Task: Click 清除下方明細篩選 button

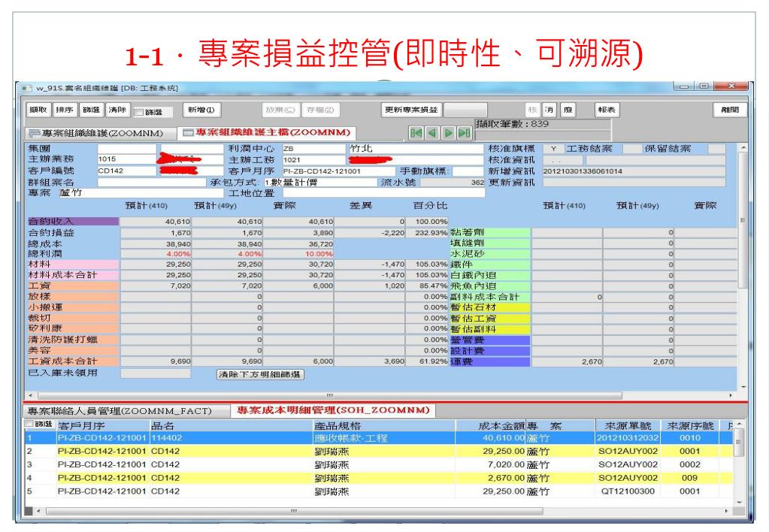Action: [x=260, y=375]
